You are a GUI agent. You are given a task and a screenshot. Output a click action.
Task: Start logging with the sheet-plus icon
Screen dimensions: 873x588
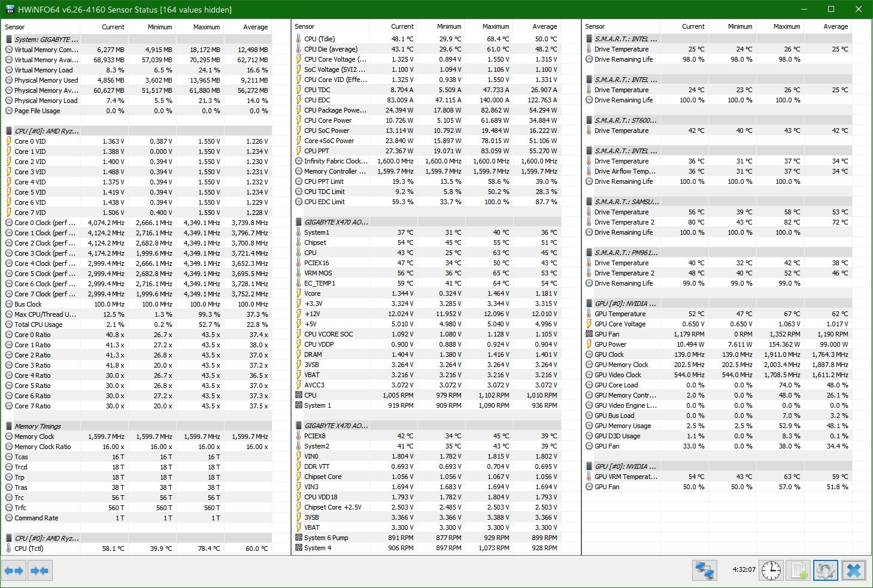(799, 571)
